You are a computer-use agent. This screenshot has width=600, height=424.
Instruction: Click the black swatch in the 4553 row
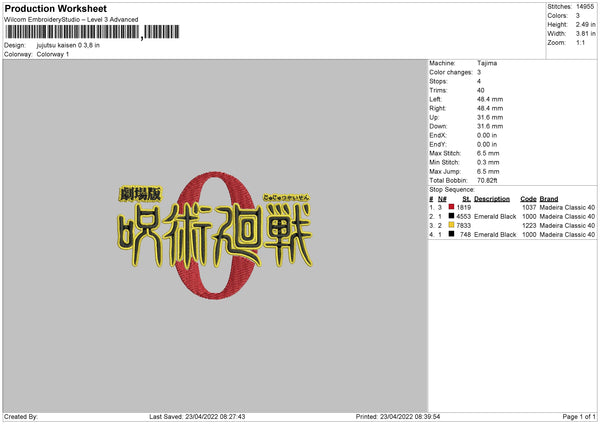tap(451, 216)
